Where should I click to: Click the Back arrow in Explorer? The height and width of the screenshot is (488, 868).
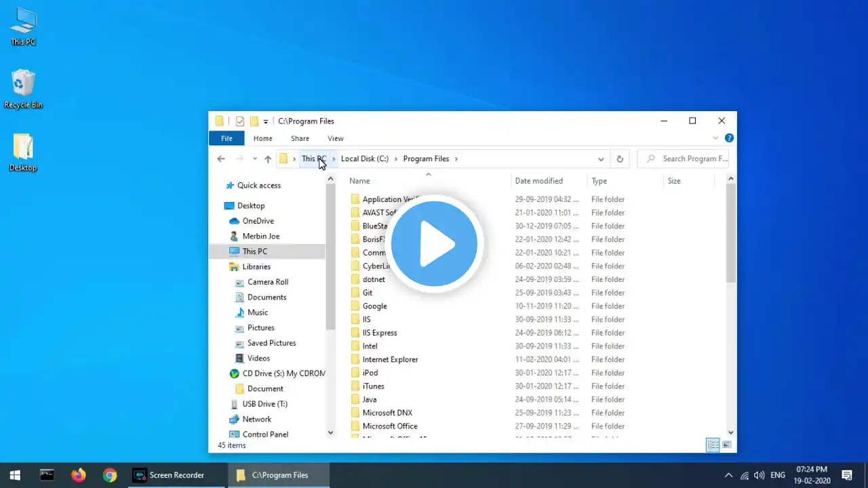221,159
